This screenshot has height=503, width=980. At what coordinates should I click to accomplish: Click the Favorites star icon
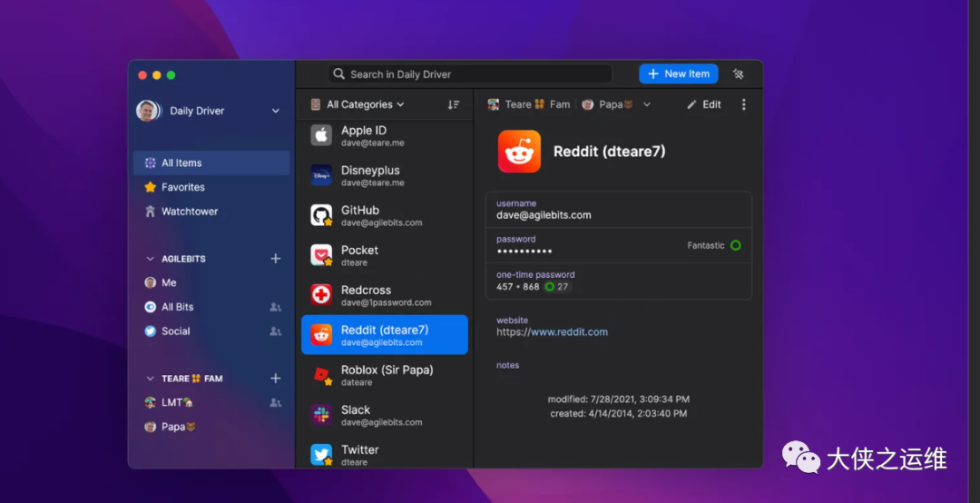point(150,187)
